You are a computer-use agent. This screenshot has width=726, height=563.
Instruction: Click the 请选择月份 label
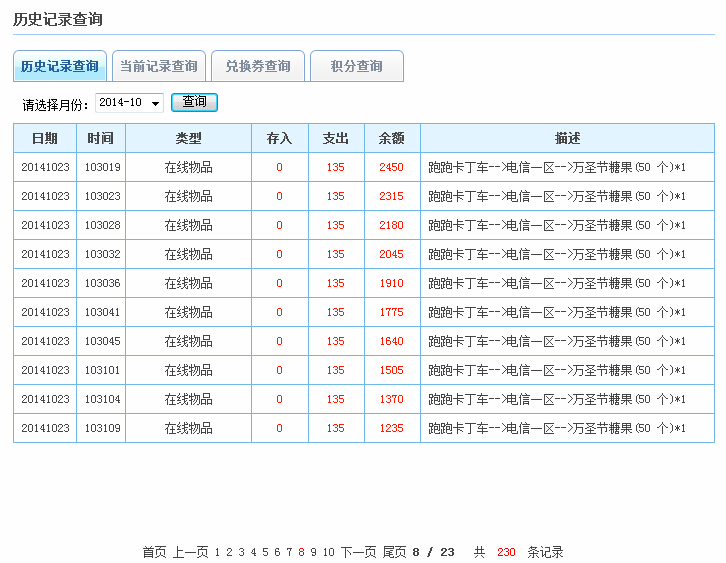point(55,105)
